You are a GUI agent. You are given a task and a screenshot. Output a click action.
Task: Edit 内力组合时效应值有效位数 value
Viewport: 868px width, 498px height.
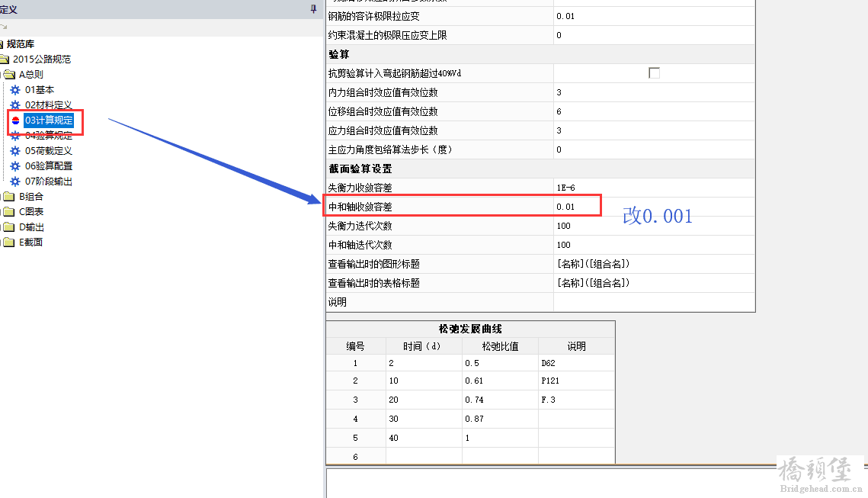pyautogui.click(x=655, y=92)
